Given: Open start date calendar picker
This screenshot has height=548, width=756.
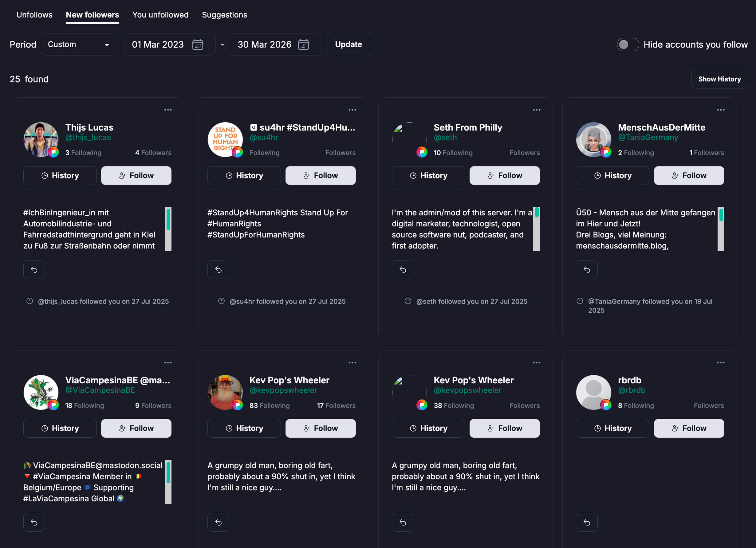Looking at the screenshot, I should point(198,44).
